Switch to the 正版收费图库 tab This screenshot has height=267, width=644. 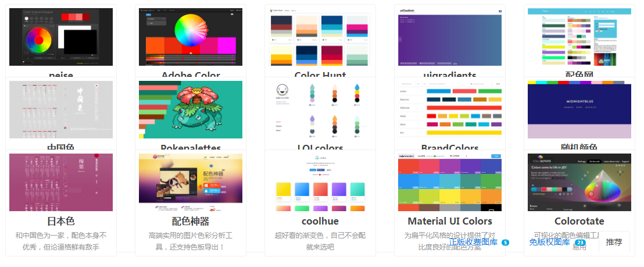click(x=473, y=243)
